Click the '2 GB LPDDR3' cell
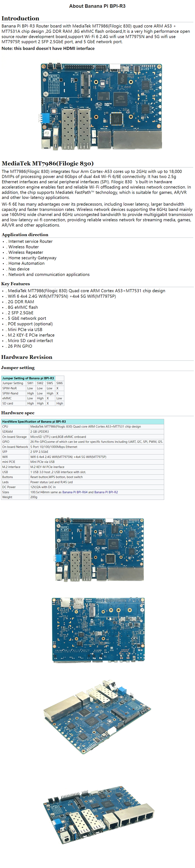 pos(97,432)
